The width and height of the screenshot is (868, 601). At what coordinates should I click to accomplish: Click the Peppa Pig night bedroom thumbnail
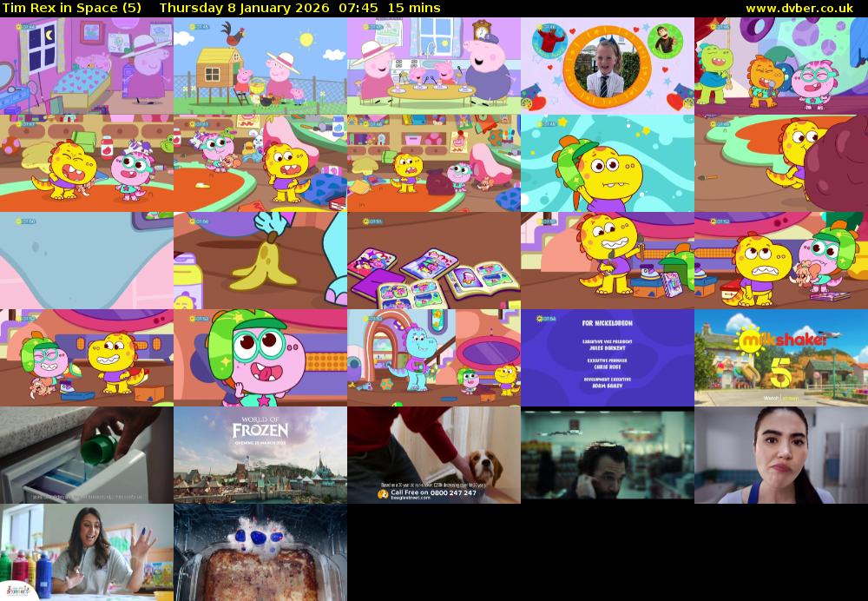point(86,66)
